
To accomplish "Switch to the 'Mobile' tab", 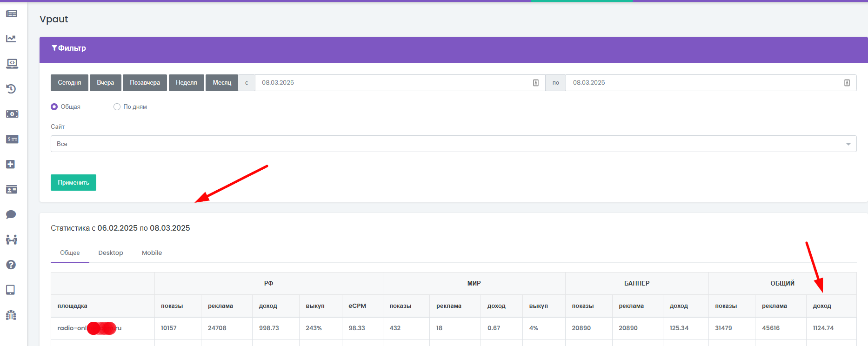I will 152,253.
